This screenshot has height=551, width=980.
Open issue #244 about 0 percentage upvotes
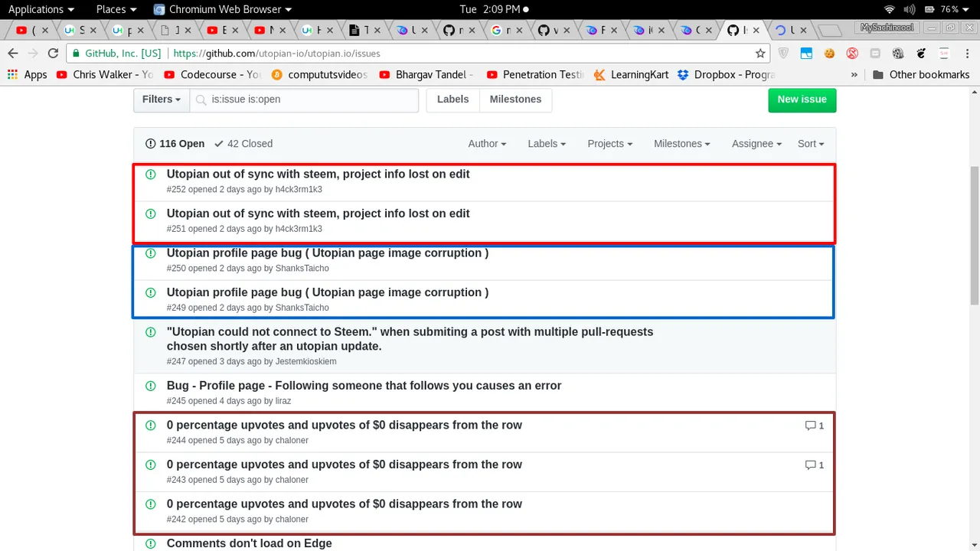click(x=344, y=425)
